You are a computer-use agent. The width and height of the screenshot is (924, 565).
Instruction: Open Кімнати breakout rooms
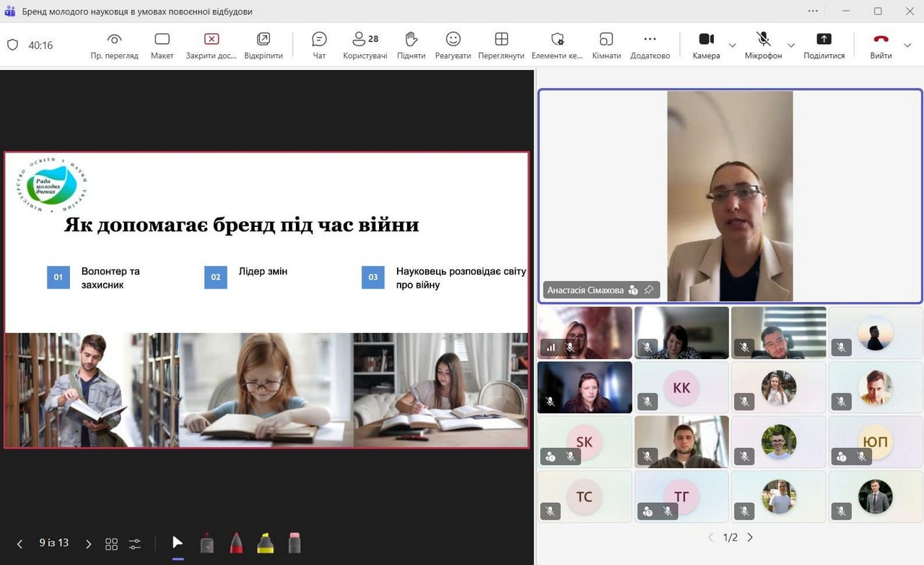[x=606, y=45]
